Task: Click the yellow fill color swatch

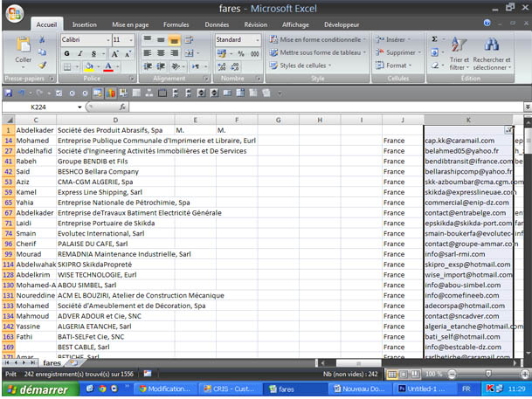Action: click(89, 66)
